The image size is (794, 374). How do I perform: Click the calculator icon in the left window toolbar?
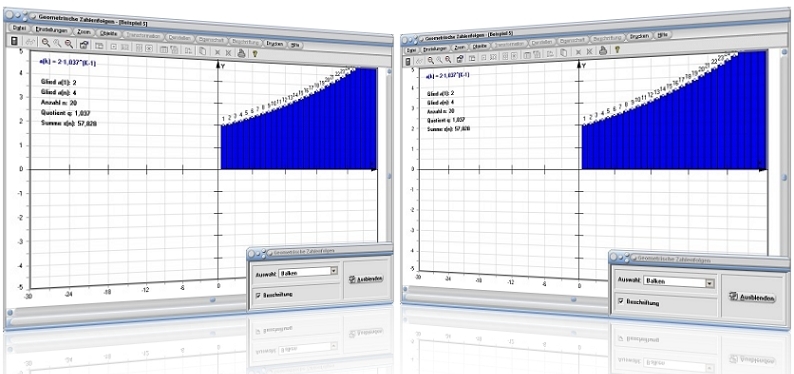click(x=15, y=41)
